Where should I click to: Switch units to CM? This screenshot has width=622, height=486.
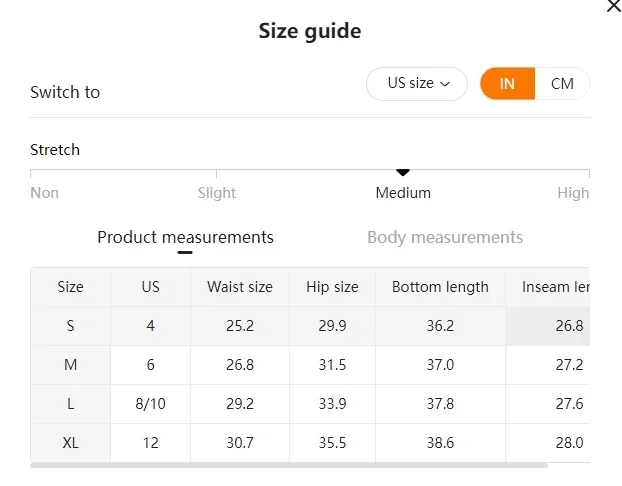tap(562, 84)
